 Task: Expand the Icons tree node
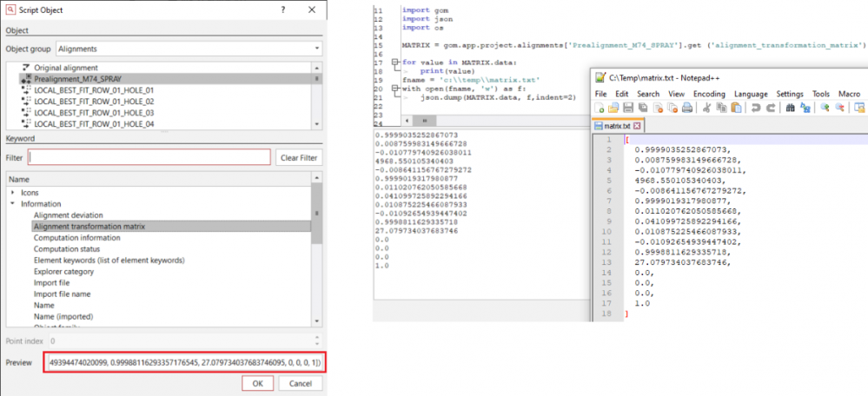coord(13,193)
